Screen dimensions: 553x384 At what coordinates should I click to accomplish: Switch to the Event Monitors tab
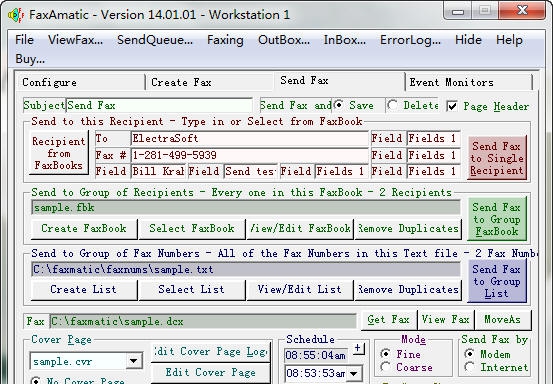click(469, 82)
